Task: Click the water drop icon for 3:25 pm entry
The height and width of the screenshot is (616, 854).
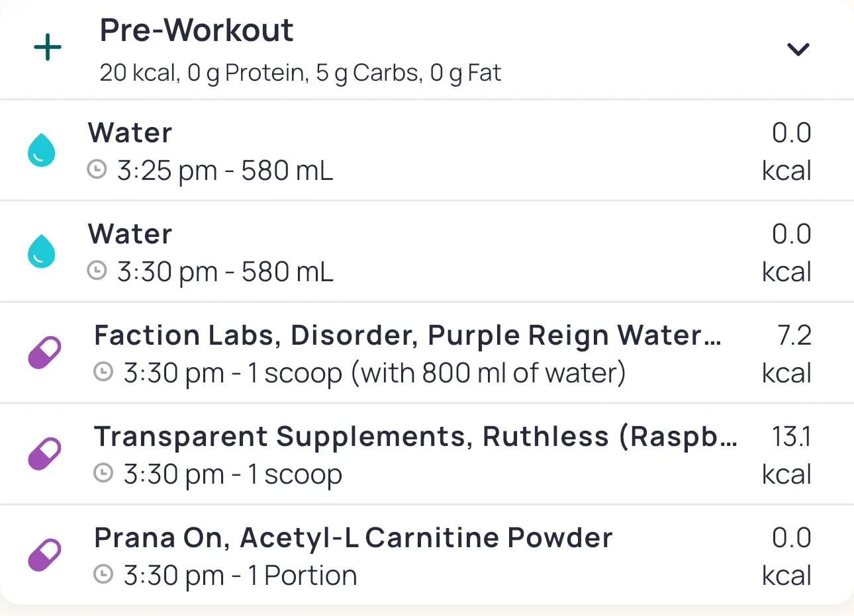Action: point(41,150)
